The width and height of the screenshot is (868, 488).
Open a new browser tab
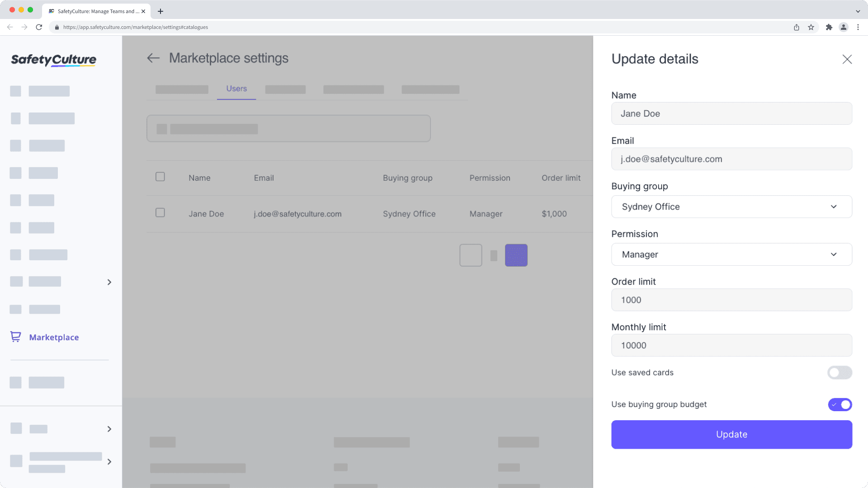(x=160, y=11)
